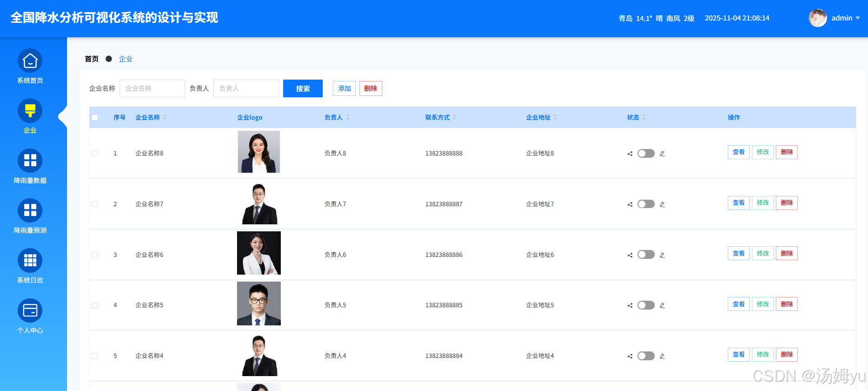868x391 pixels.
Task: Click 删除 for 企业名称8
Action: point(787,152)
